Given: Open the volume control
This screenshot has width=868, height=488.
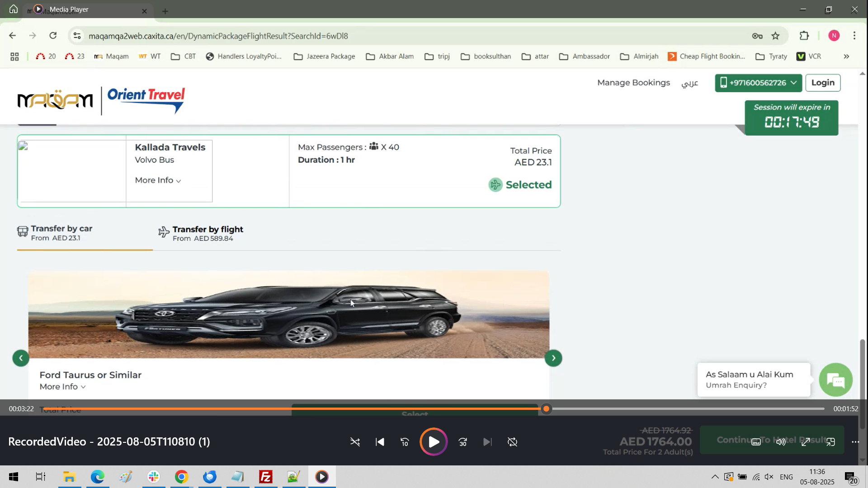Looking at the screenshot, I should [x=781, y=442].
